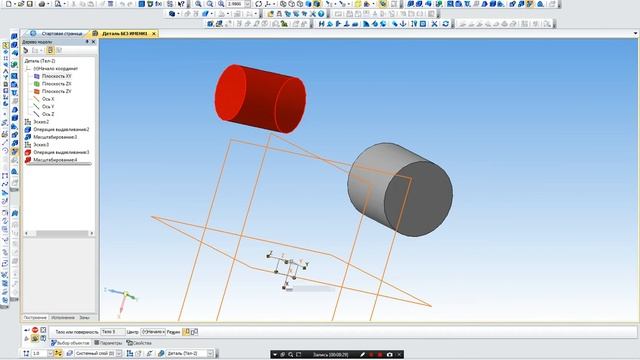The image size is (640, 360).
Task: Open the Свойства tab
Action: [139, 343]
